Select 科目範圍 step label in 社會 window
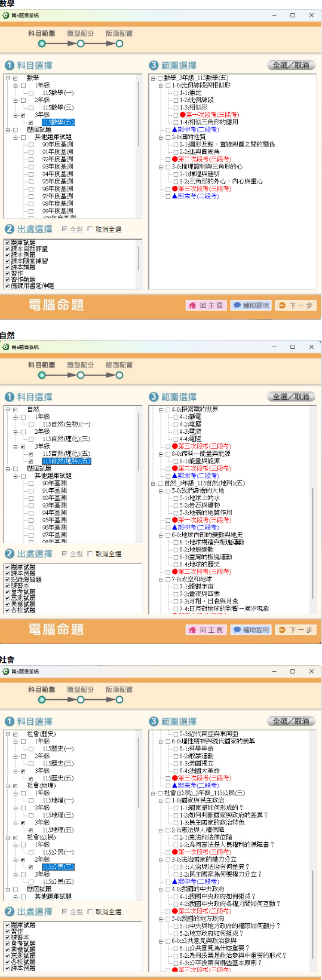 (42, 689)
